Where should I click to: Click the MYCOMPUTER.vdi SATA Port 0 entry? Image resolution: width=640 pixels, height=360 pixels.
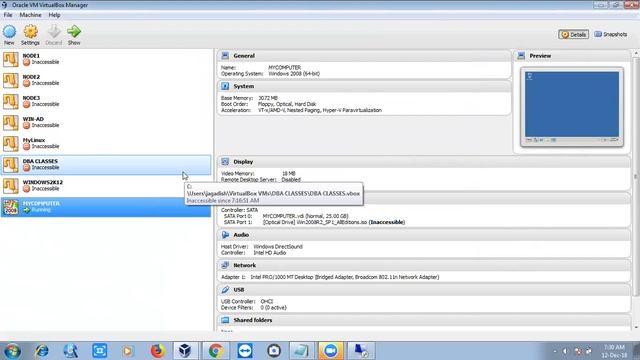(x=305, y=216)
